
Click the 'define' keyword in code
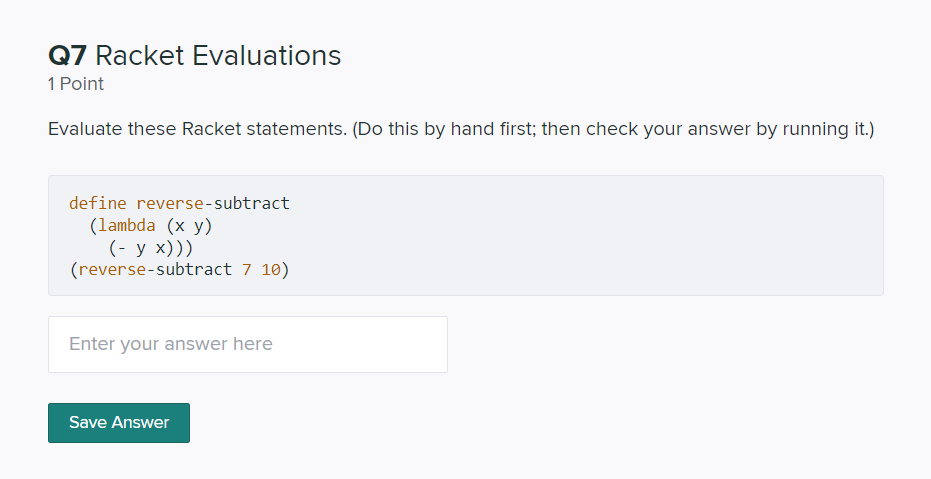[98, 203]
